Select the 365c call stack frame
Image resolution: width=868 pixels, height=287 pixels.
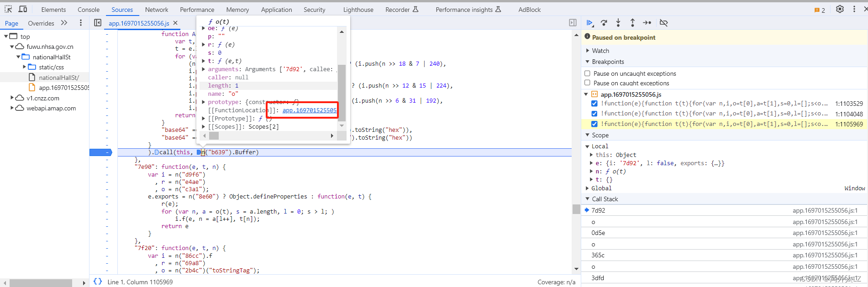pyautogui.click(x=724, y=255)
